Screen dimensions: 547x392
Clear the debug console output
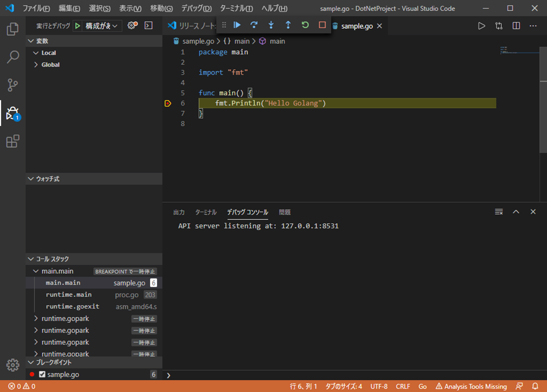(x=499, y=211)
